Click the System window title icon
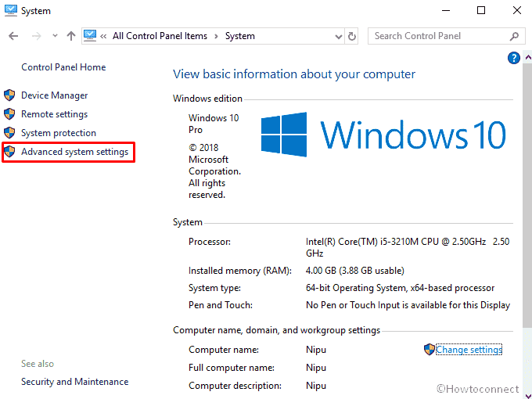Viewport: 532px width, 399px height. tap(10, 10)
